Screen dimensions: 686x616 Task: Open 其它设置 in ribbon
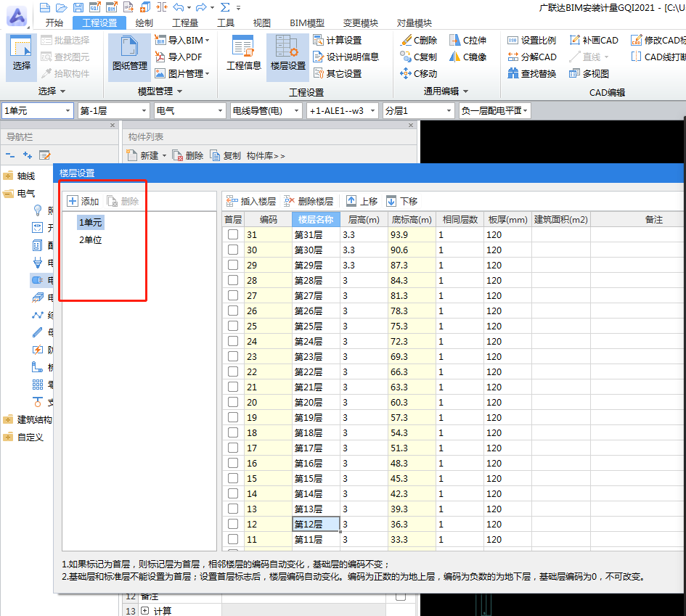[338, 73]
